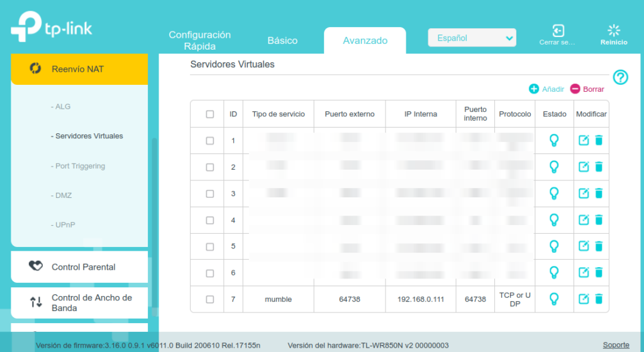Delete virtual server entry 2 with trash icon
Screen dimensions: 644x352
pos(599,167)
